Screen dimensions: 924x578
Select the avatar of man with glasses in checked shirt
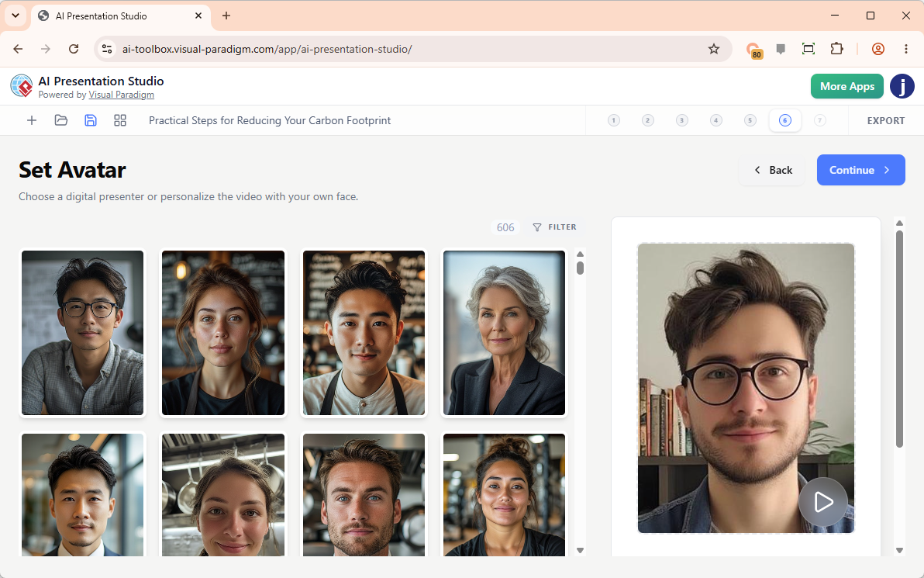(82, 333)
